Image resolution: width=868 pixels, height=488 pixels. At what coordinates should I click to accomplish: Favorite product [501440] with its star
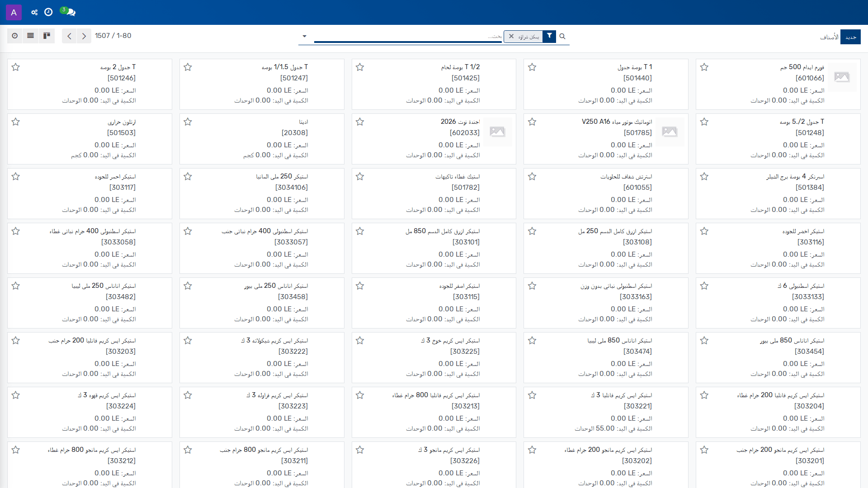532,67
